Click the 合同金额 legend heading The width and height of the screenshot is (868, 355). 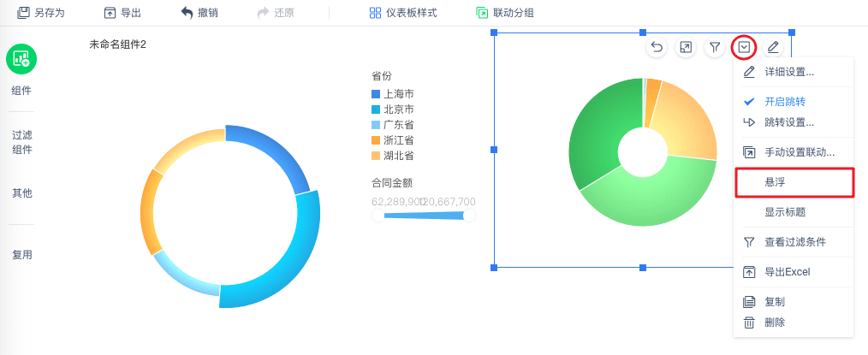[392, 182]
